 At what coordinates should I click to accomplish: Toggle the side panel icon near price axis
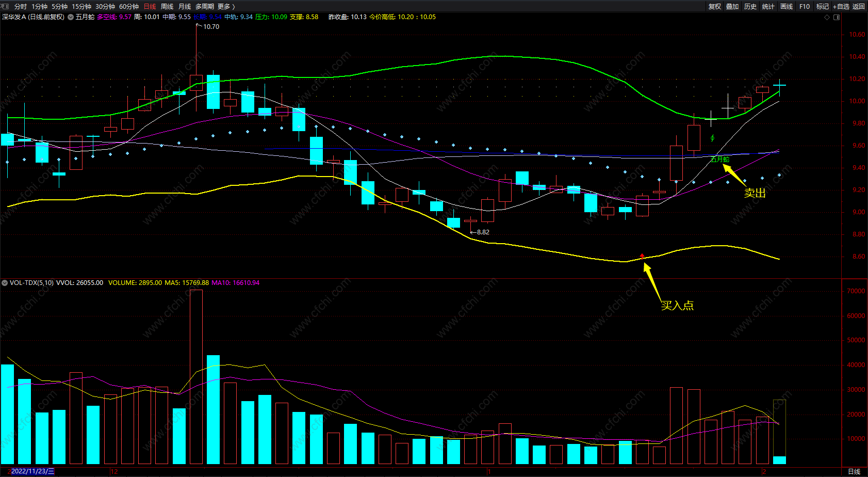tap(837, 17)
